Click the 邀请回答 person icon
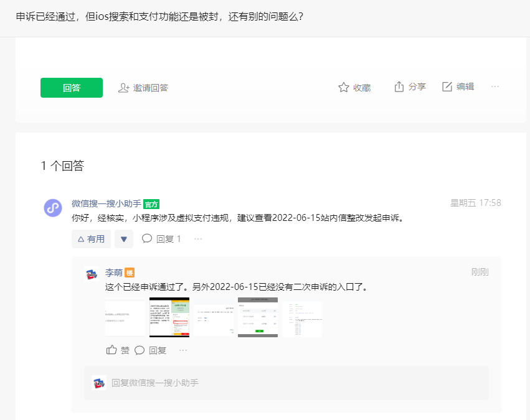This screenshot has width=530, height=420. (124, 88)
